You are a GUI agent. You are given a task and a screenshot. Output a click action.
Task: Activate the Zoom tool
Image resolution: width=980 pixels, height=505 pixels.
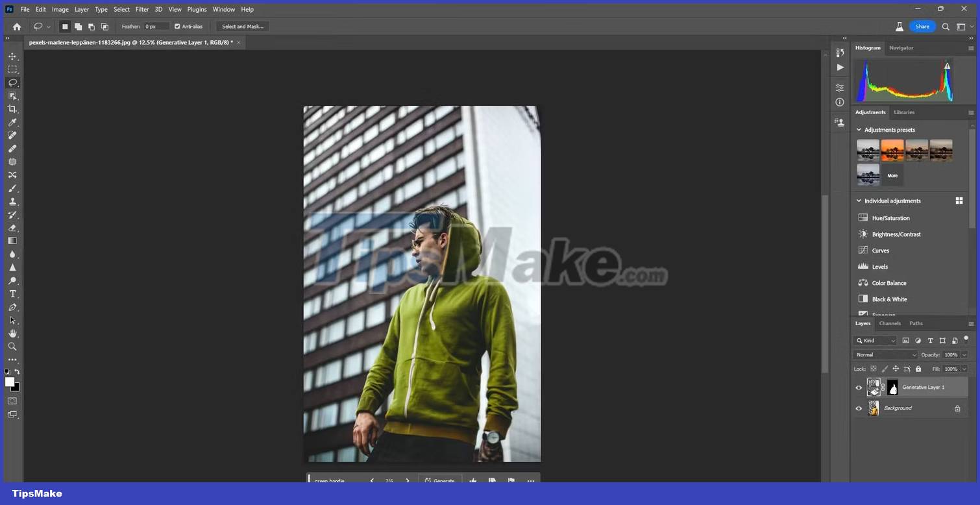click(12, 346)
